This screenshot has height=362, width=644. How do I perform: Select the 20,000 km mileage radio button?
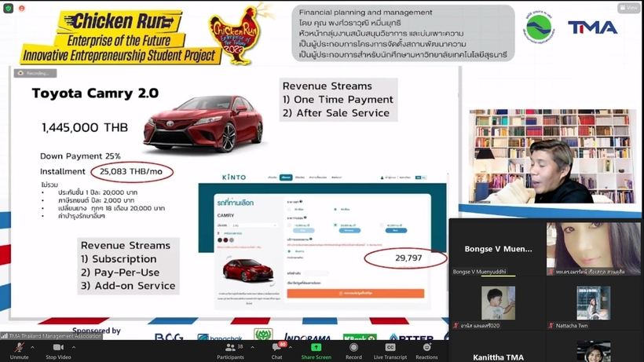pyautogui.click(x=335, y=225)
